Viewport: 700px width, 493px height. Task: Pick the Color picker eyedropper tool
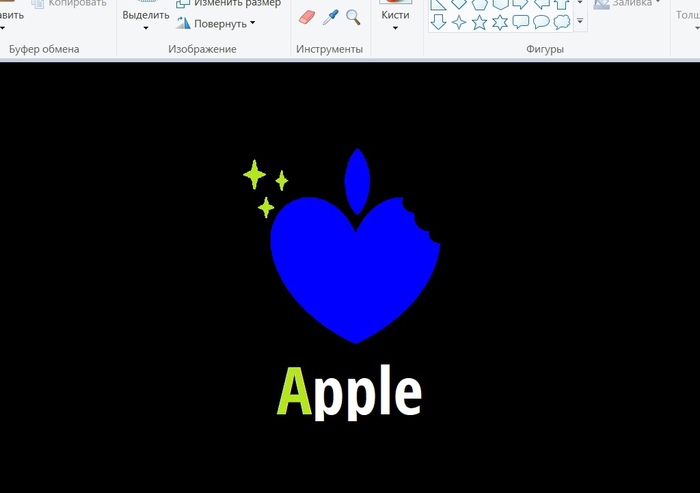[330, 18]
